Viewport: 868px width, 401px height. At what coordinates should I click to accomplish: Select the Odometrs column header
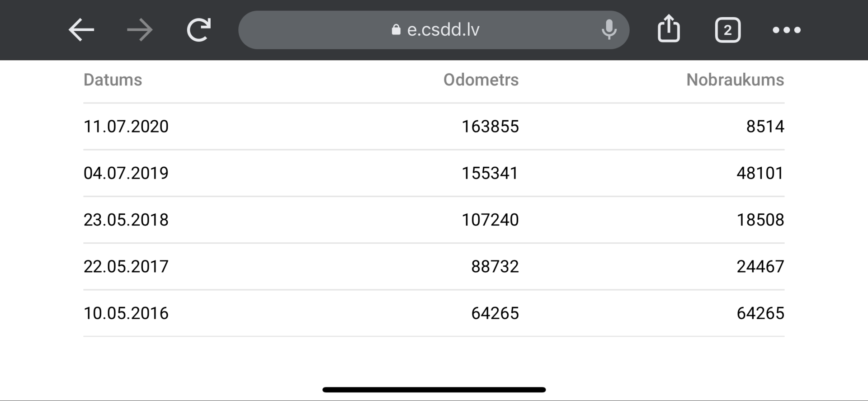[x=481, y=80]
